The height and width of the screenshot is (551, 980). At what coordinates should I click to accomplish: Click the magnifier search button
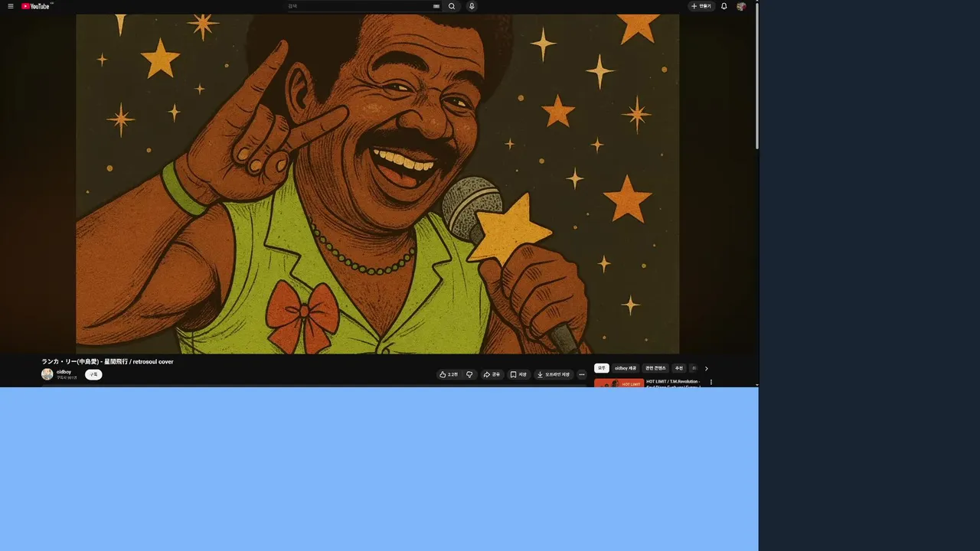click(452, 6)
